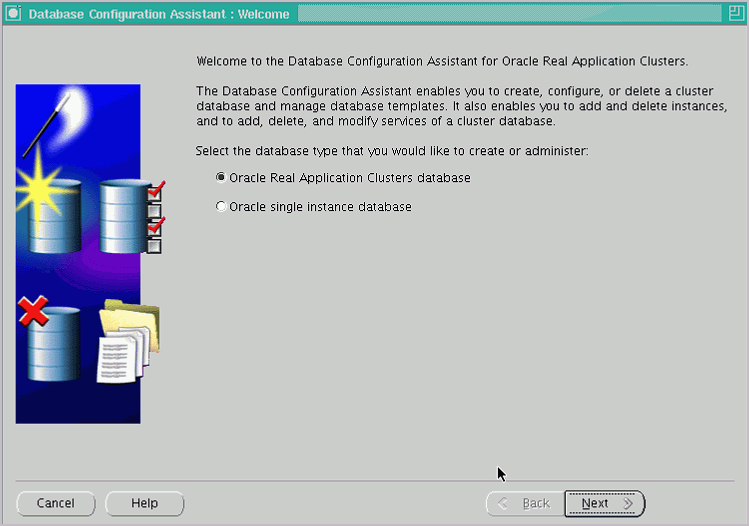The width and height of the screenshot is (749, 526).
Task: Open the Help button
Action: [x=144, y=503]
